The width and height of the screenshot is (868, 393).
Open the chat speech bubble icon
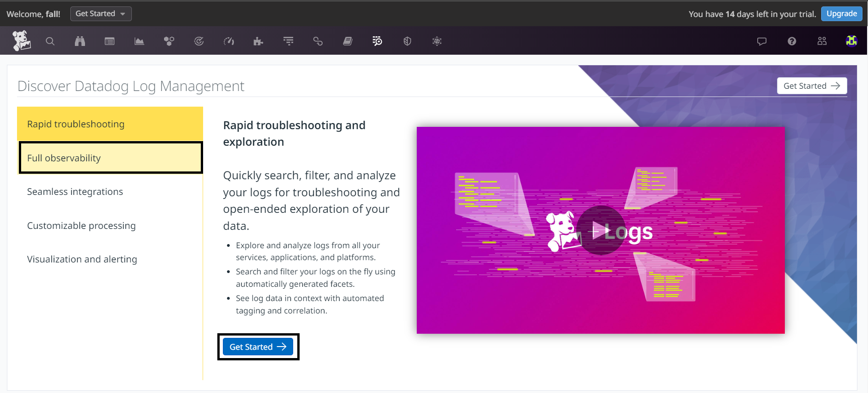(x=762, y=41)
